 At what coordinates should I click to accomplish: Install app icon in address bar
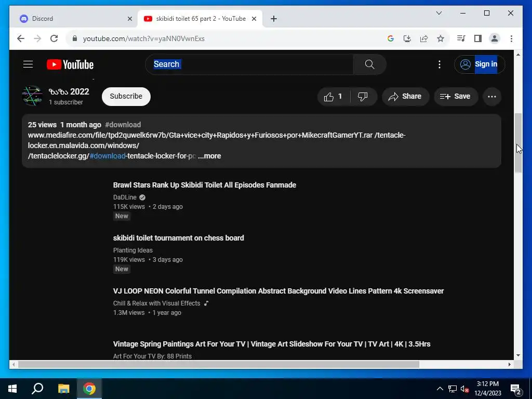[407, 38]
